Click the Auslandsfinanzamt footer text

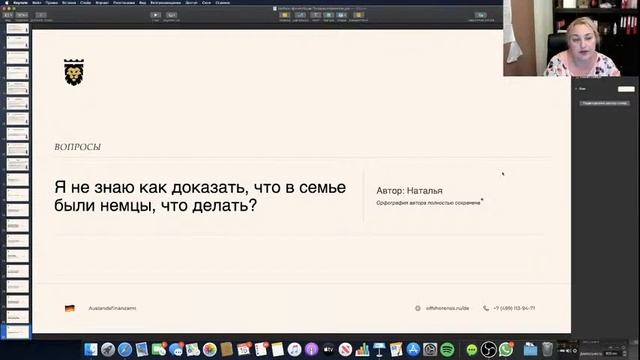(112, 308)
